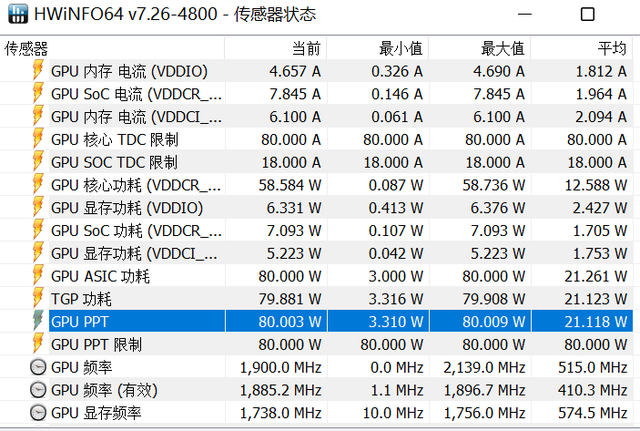Click lightning icon of TGP 功耗 row
Viewport: 640px width, 431px height.
click(x=38, y=299)
